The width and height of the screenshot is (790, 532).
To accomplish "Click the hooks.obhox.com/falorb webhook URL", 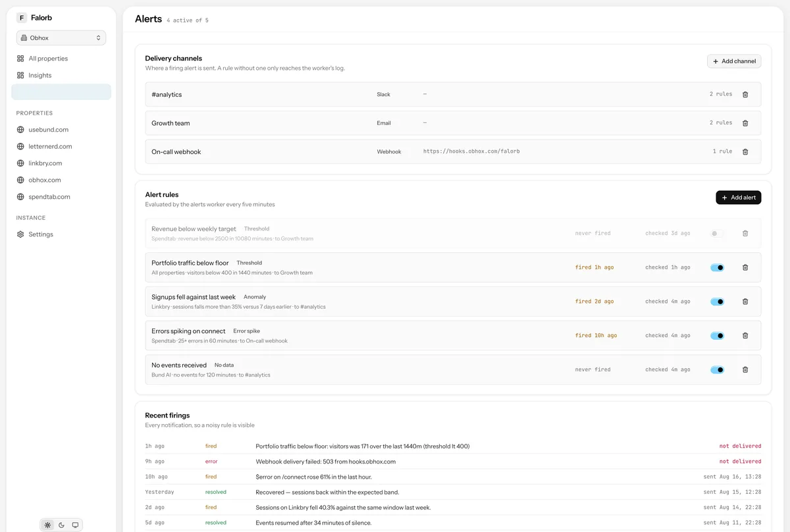I will [471, 151].
